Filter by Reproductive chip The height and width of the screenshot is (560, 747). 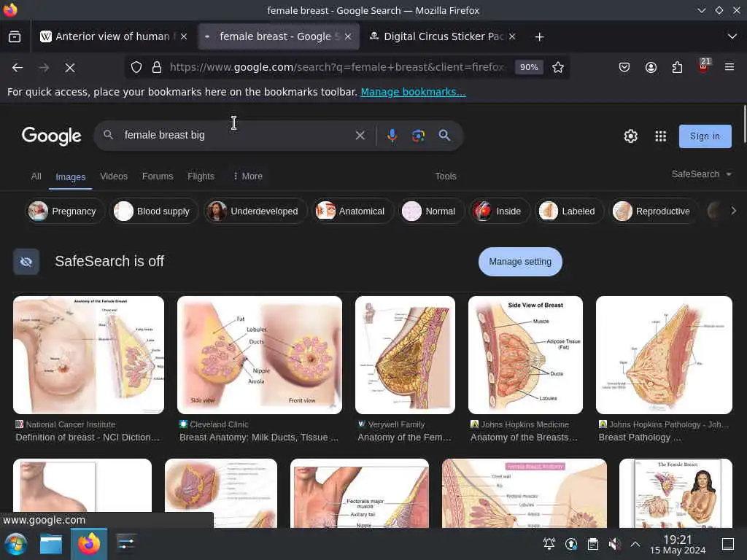coord(653,211)
